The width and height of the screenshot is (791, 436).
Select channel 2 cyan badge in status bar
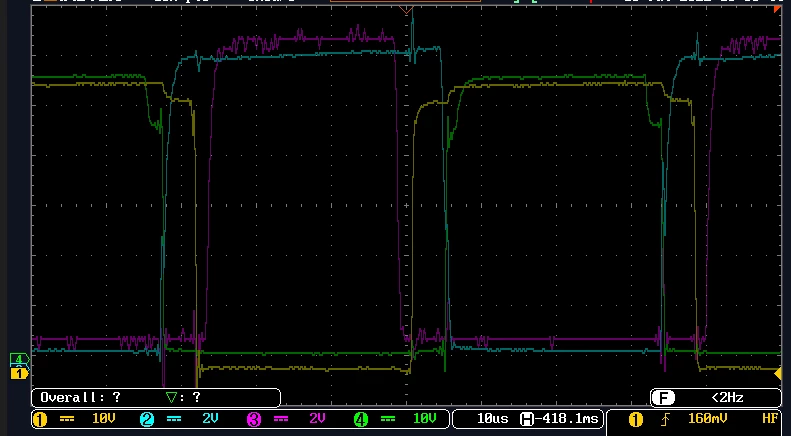tap(147, 419)
